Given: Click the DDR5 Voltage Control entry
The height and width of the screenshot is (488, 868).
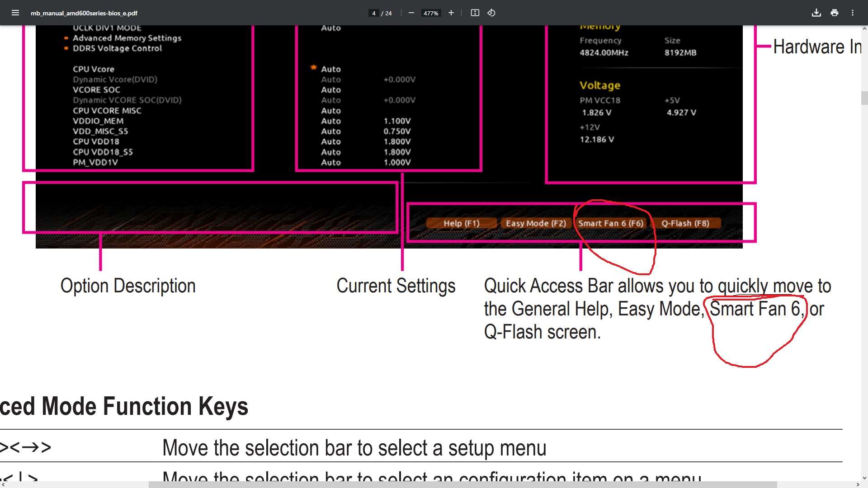Looking at the screenshot, I should pyautogui.click(x=117, y=48).
